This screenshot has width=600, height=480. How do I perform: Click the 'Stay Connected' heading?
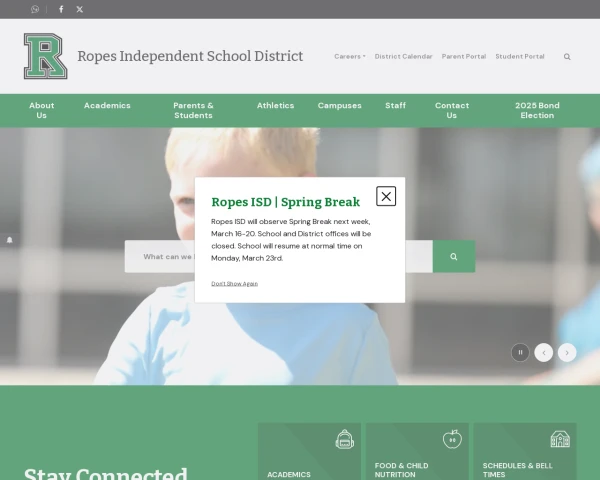pos(106,474)
